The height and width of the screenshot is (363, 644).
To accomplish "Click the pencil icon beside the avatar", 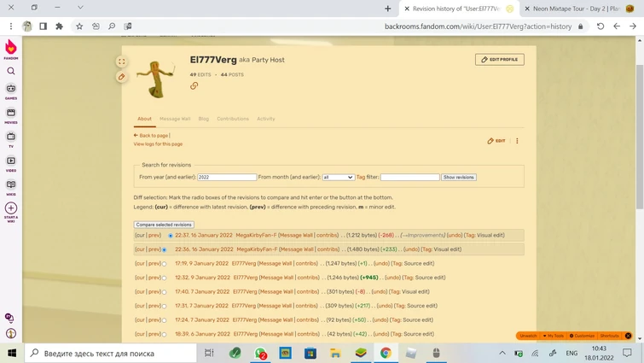I will click(122, 77).
